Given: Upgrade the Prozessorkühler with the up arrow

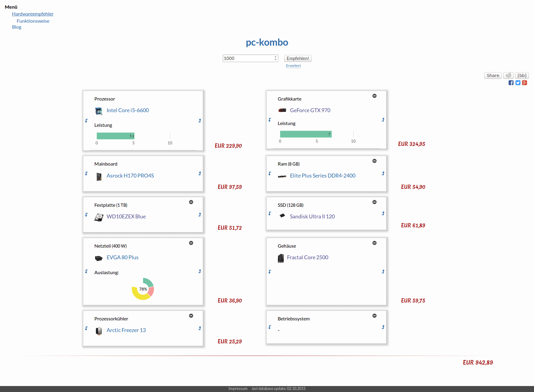Looking at the screenshot, I should (200, 328).
